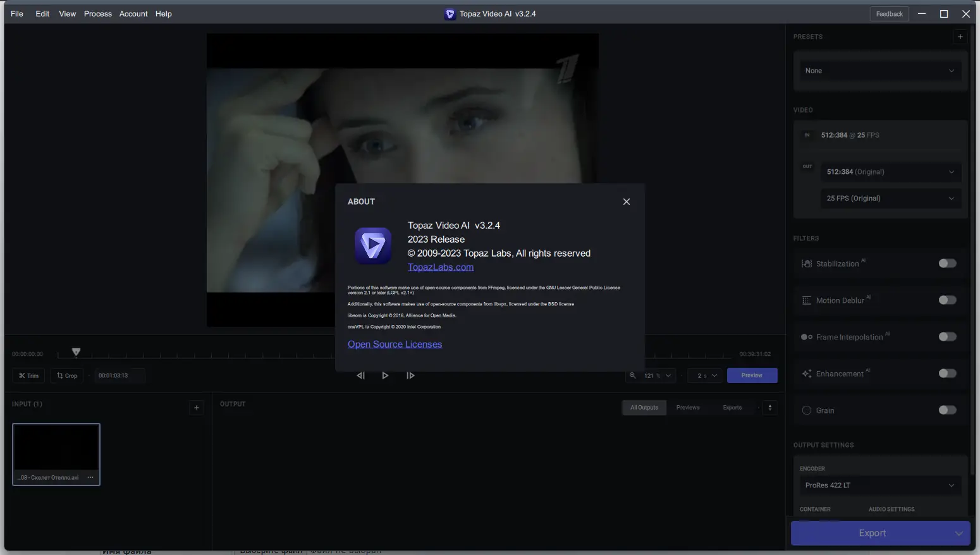Screen dimensions: 980x555
Task: Click the Feedback button
Action: pyautogui.click(x=889, y=14)
